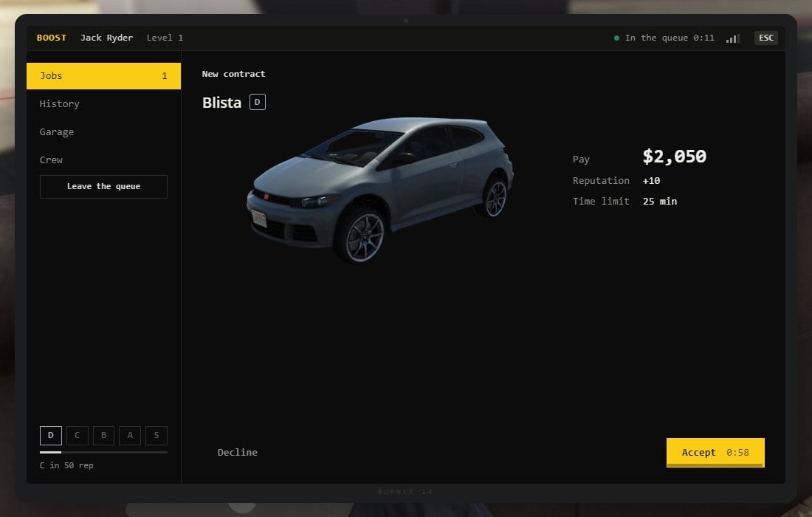
Task: Click the +10 reputation value
Action: (652, 181)
